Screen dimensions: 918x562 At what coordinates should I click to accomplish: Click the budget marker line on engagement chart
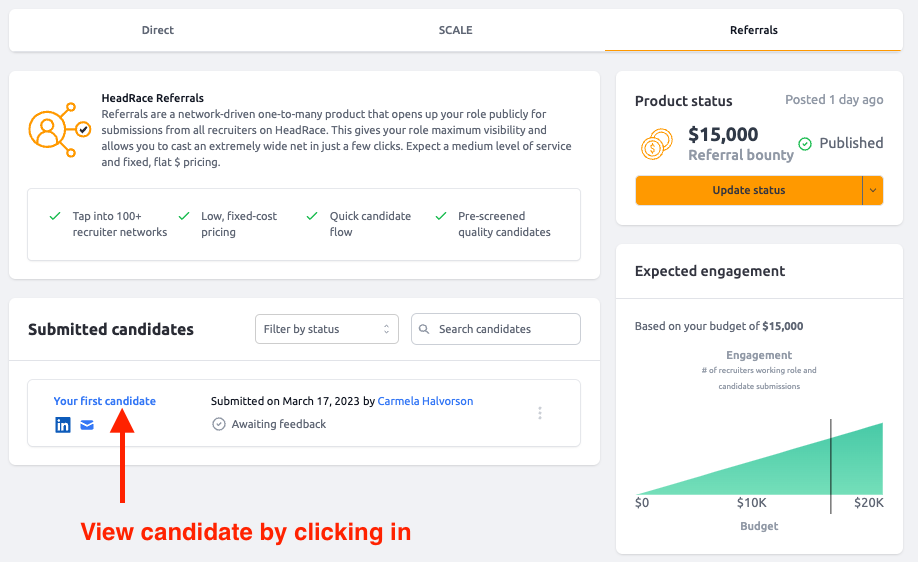pos(831,466)
